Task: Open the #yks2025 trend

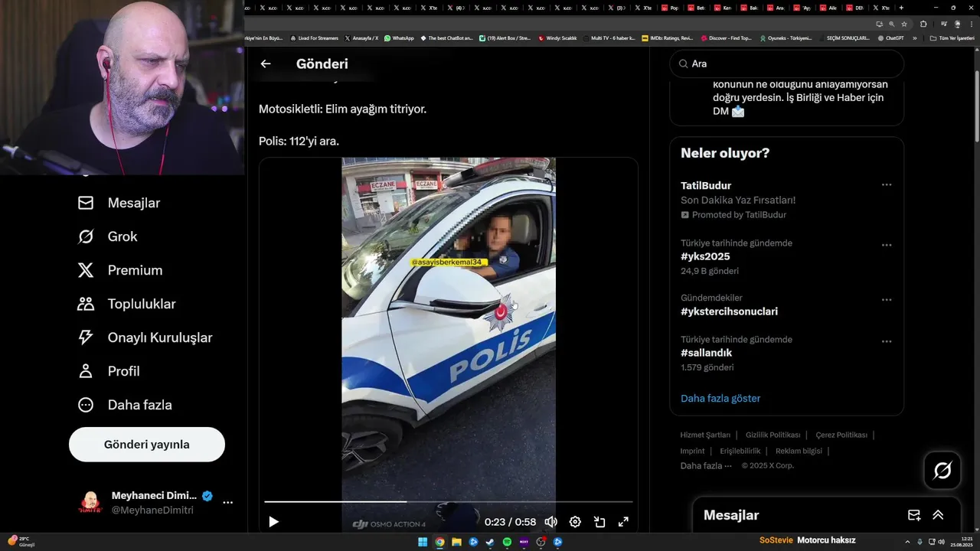Action: (x=705, y=256)
